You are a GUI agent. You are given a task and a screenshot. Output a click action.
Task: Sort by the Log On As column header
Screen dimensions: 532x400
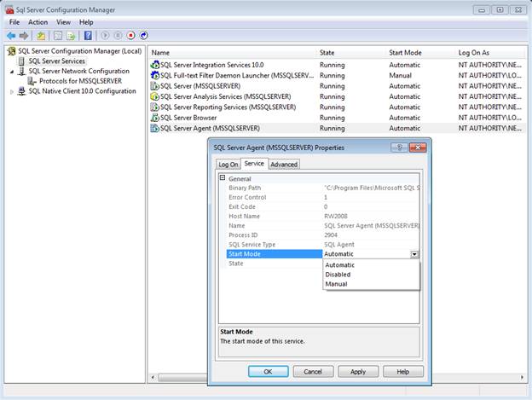click(x=490, y=53)
